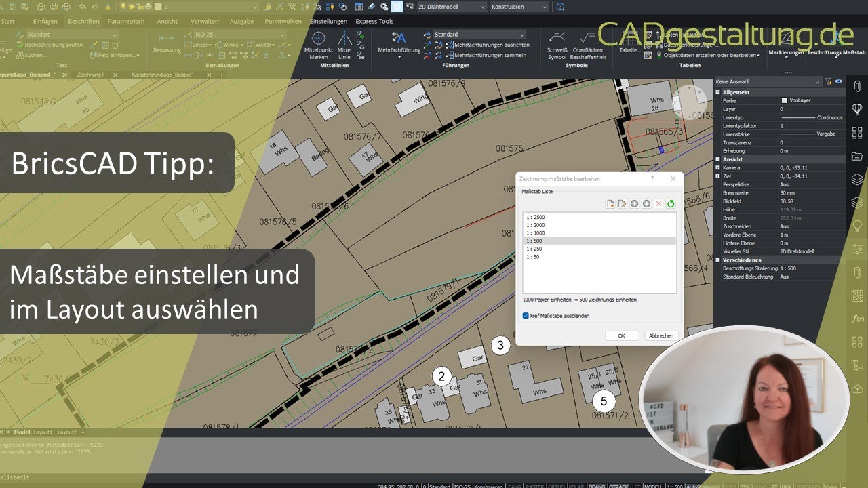This screenshot has width=868, height=488.
Task: Open the help icon in the top toolbar
Action: pos(560,7)
